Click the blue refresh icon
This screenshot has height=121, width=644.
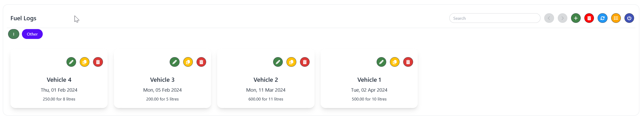pyautogui.click(x=602, y=18)
